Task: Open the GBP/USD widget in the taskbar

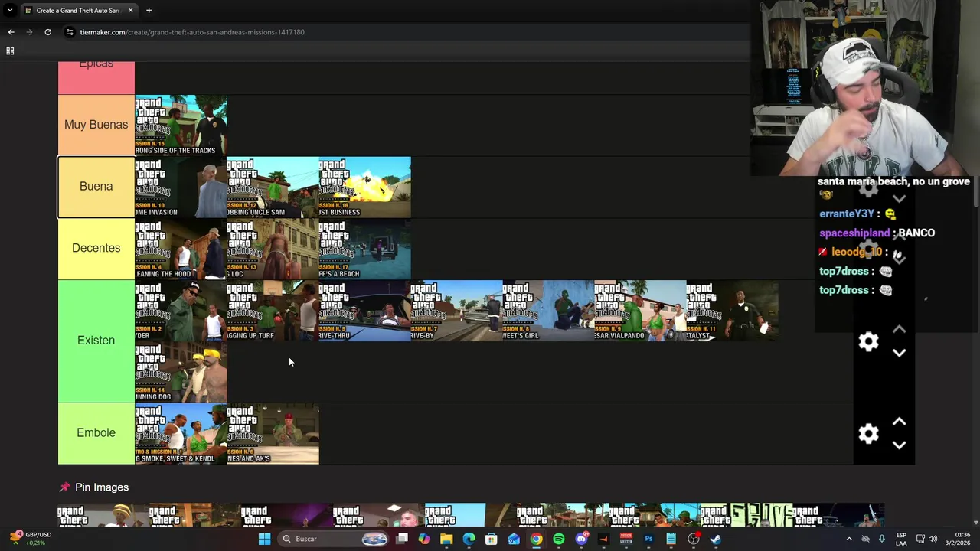Action: point(31,539)
